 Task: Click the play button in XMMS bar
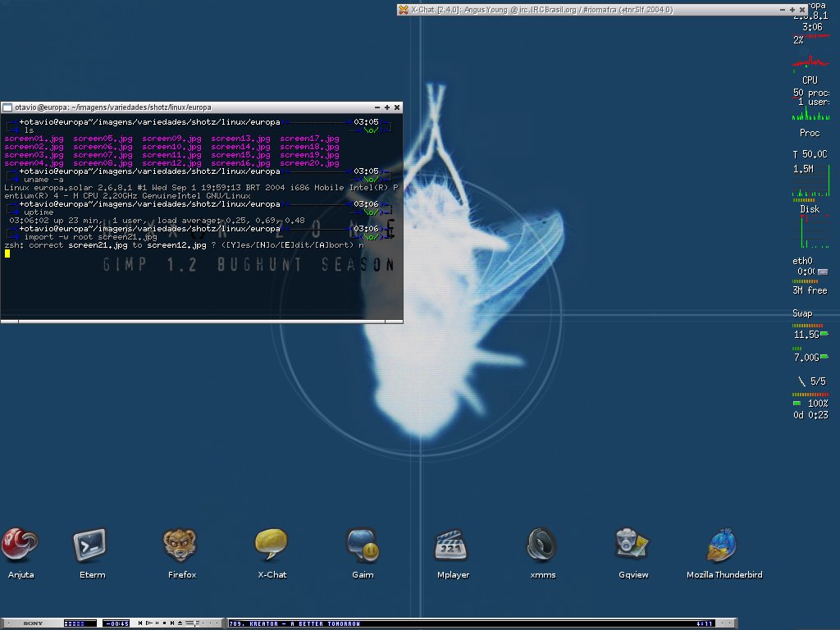(x=149, y=623)
